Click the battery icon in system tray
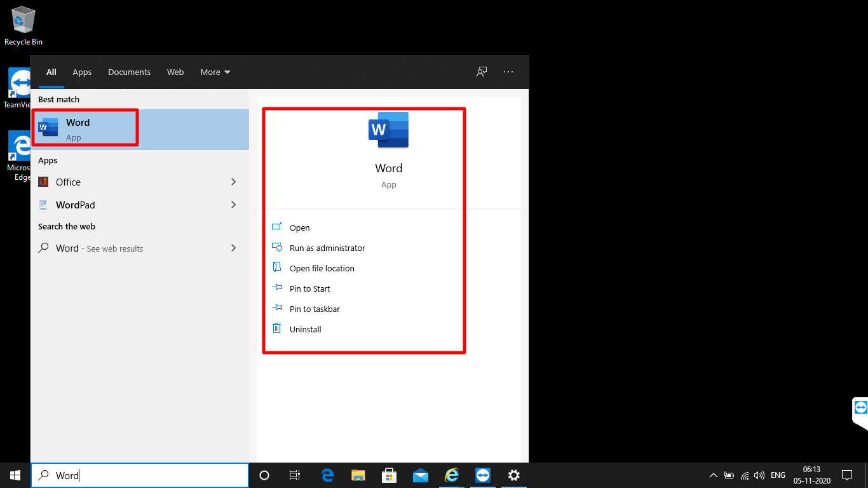The height and width of the screenshot is (488, 868). (x=729, y=475)
